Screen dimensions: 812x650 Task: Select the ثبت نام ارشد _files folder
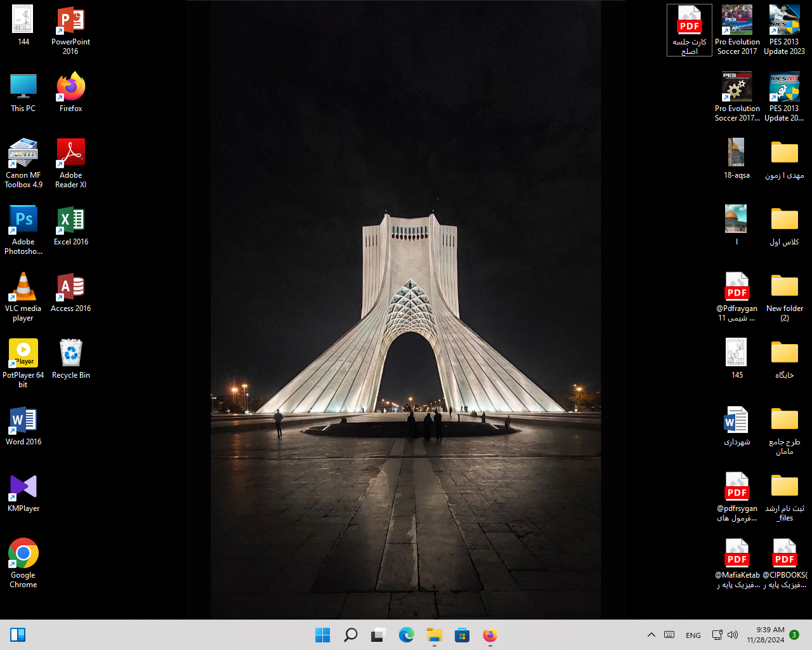coord(785,496)
